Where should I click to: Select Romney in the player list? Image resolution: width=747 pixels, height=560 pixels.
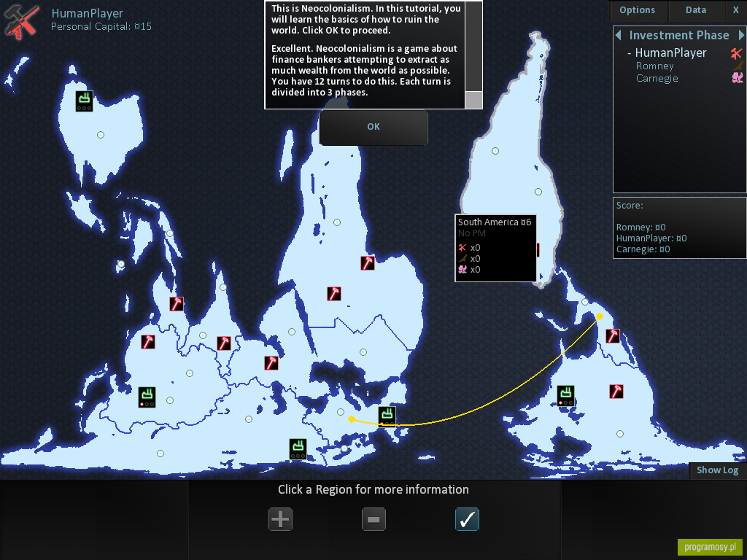click(654, 66)
